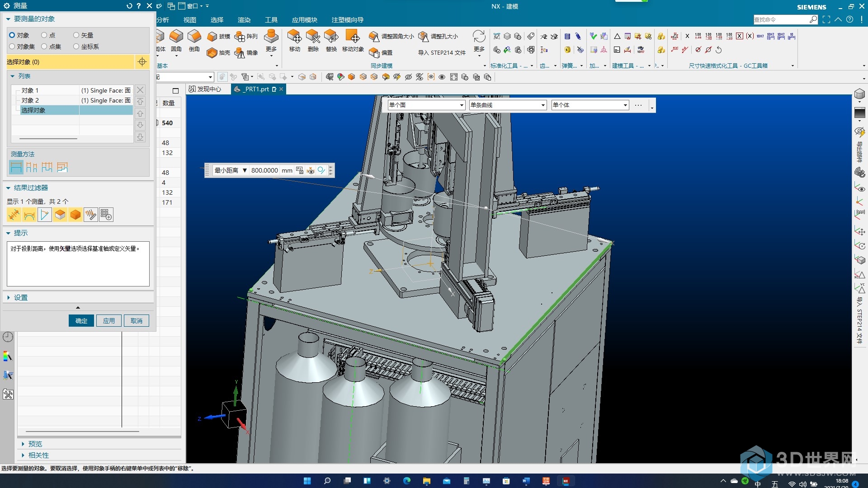
Task: Click Move Face (移动) in Synchronous Modeling
Action: click(295, 41)
